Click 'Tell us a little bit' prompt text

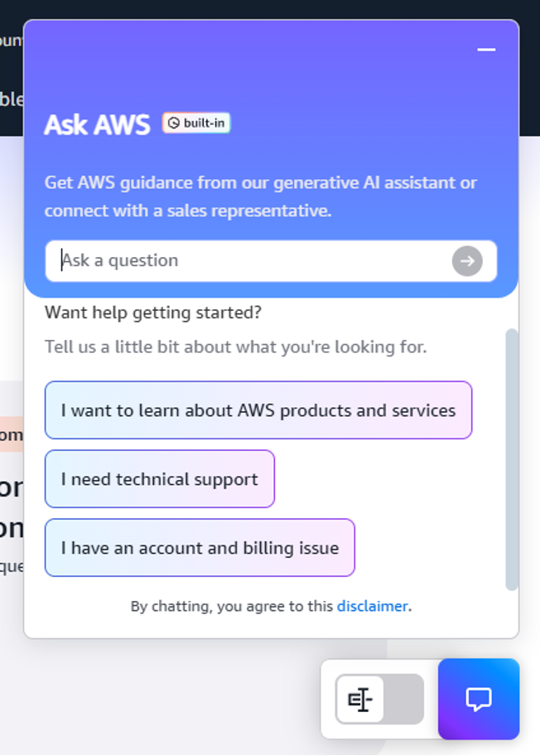[x=235, y=346]
